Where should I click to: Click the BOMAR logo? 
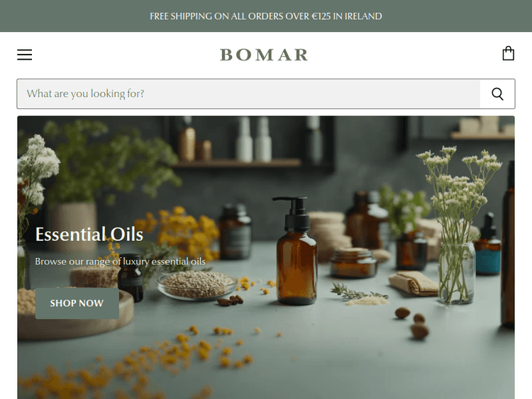(264, 55)
